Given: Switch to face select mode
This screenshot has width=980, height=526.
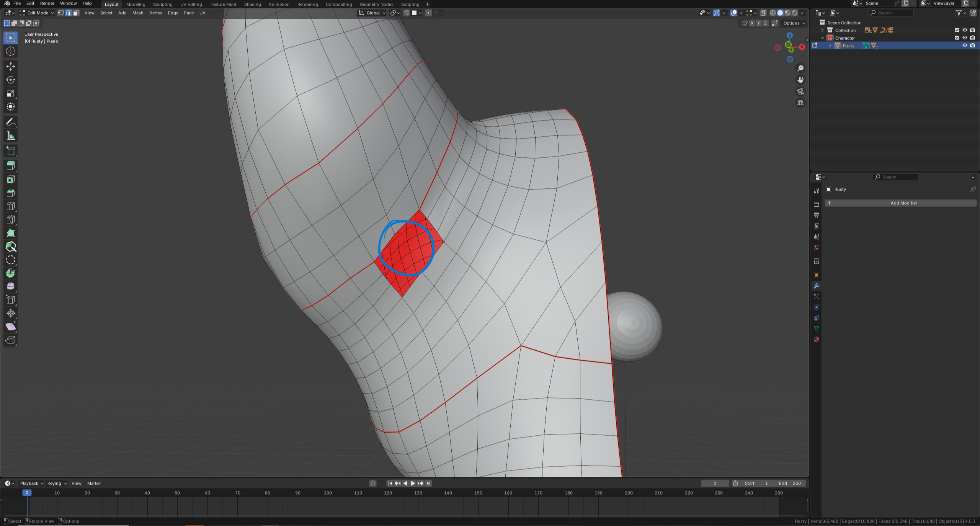Looking at the screenshot, I should (76, 13).
